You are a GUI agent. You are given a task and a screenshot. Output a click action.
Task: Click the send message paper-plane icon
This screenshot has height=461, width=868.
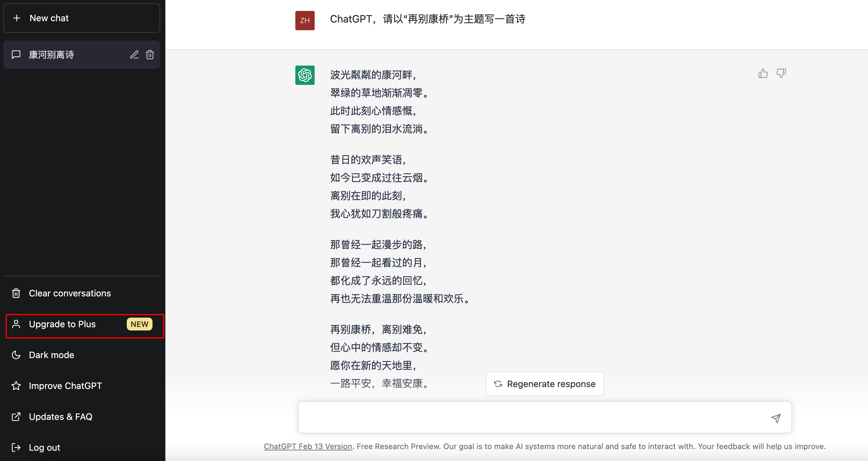point(776,418)
